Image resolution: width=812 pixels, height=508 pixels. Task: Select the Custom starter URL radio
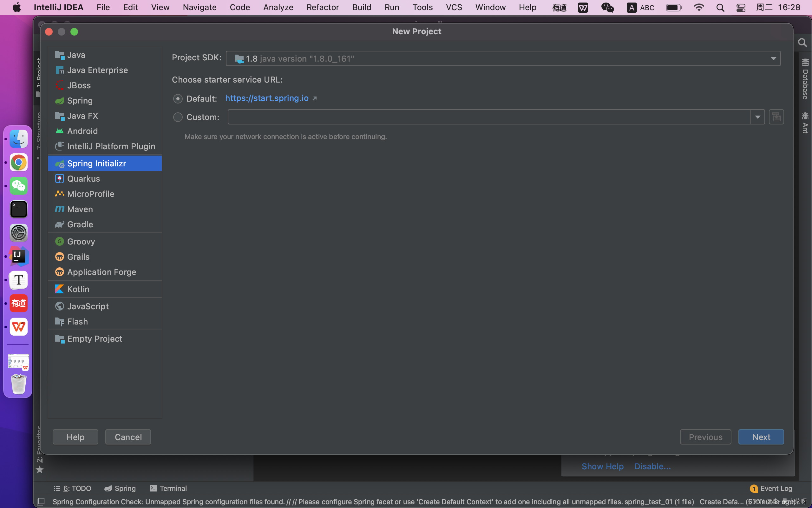[178, 117]
